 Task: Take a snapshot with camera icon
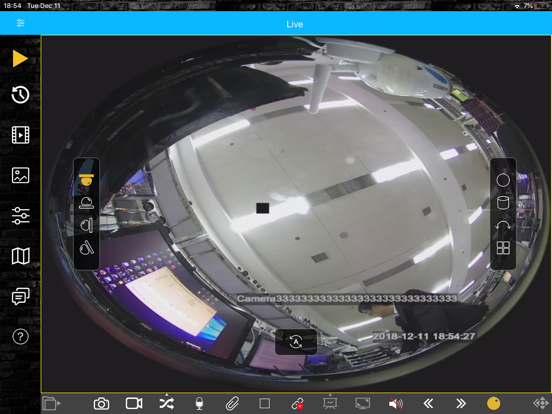(x=101, y=403)
